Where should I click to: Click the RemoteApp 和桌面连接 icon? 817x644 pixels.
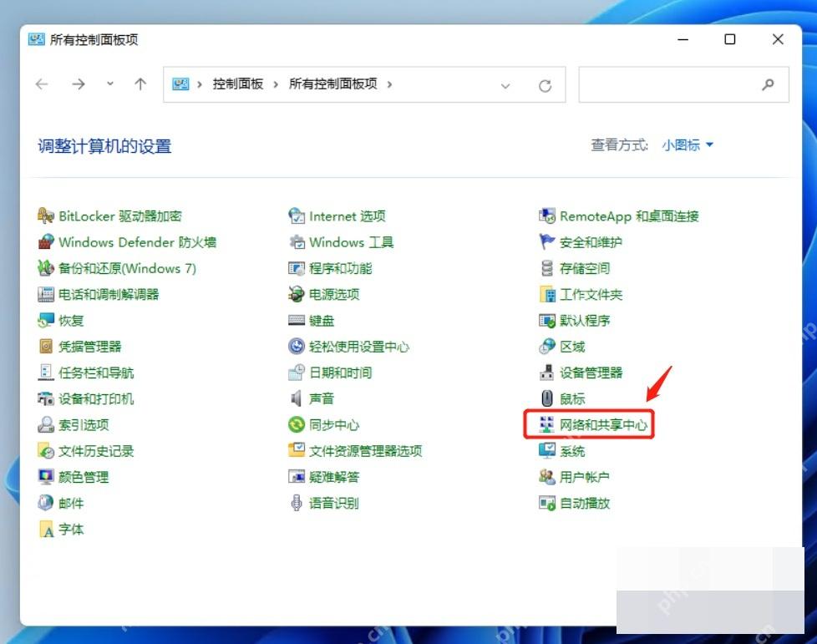pos(547,216)
